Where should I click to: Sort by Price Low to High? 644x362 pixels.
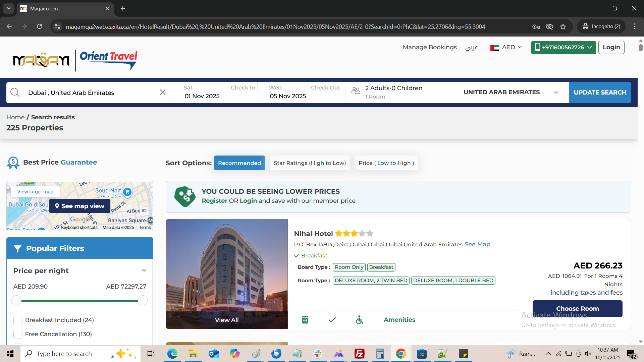pos(386,163)
